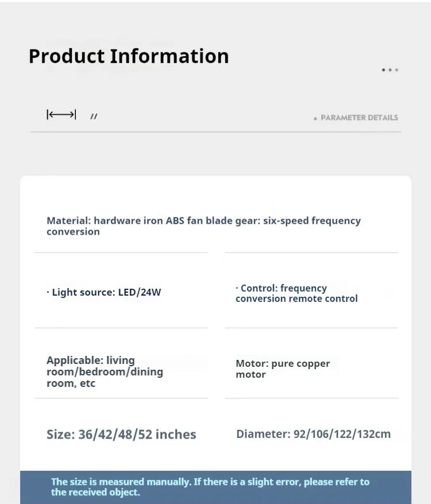
Task: Click the manual measurement notice banner
Action: [215, 487]
